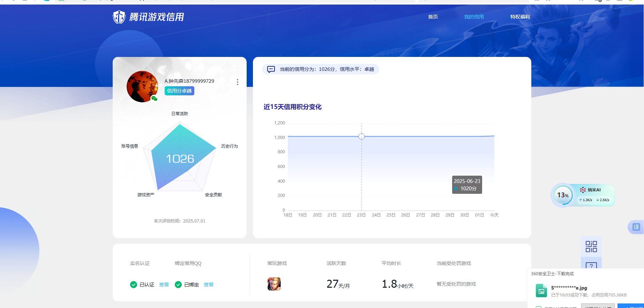The width and height of the screenshot is (644, 308).
Task: Open the 常玩游戏 game icon
Action: (274, 284)
